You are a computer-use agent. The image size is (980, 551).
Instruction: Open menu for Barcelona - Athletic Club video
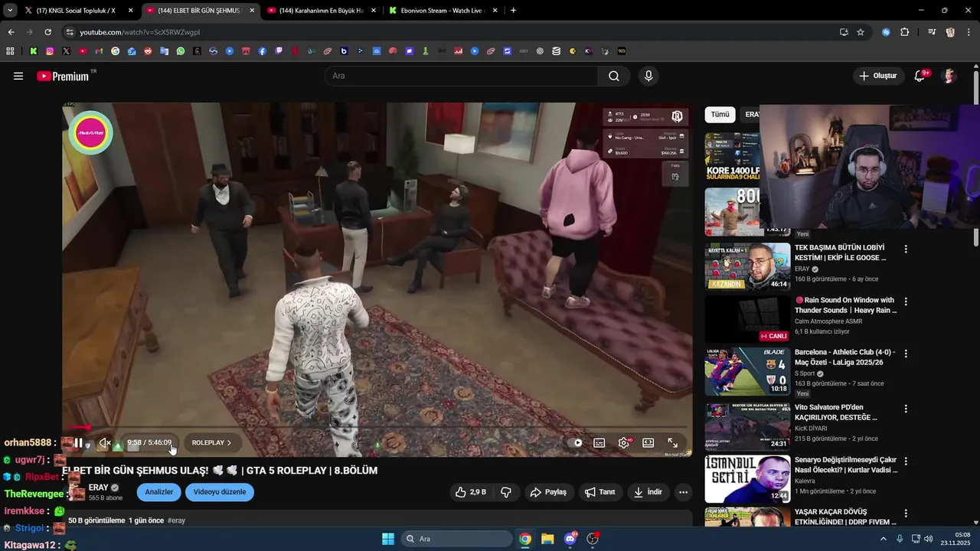tap(906, 354)
